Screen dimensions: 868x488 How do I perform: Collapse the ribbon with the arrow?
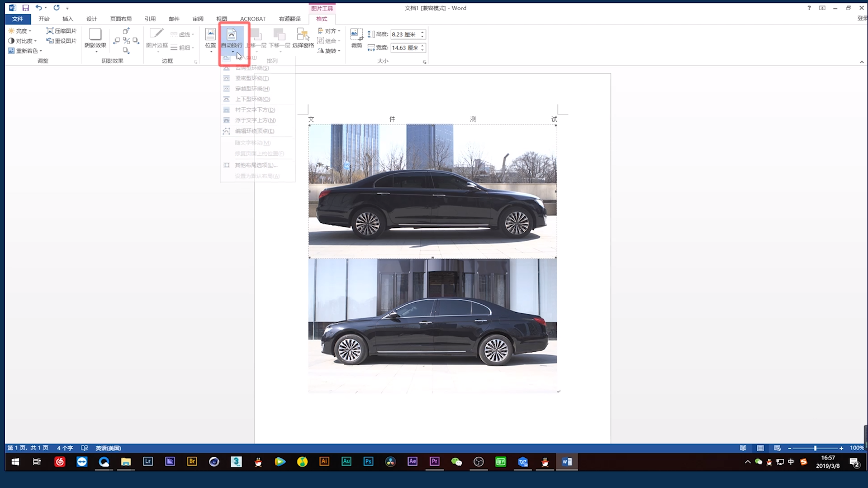coord(862,62)
